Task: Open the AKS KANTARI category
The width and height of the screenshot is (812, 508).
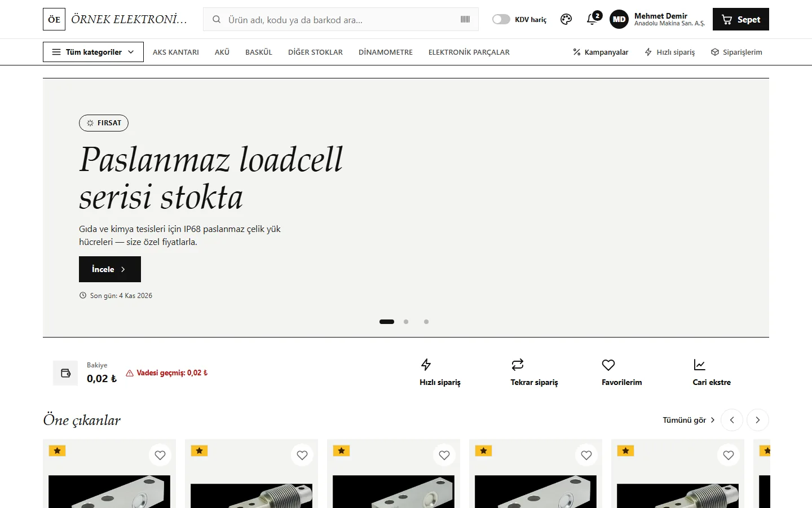Action: [x=176, y=52]
